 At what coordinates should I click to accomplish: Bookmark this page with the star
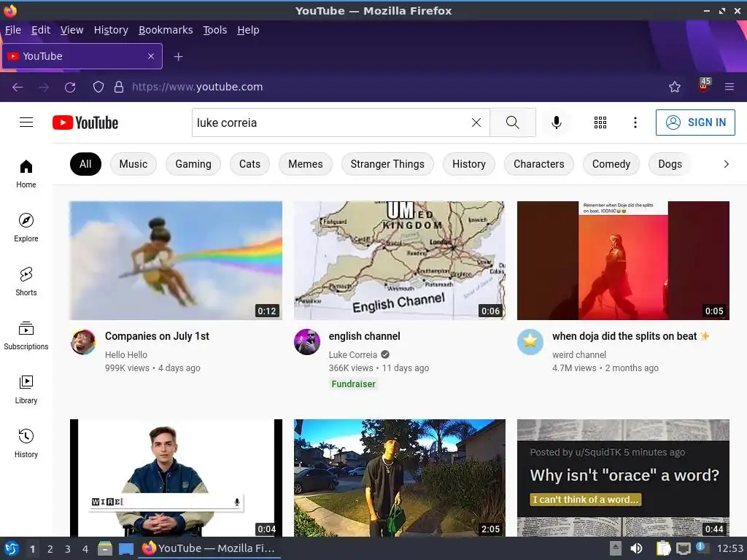tap(675, 87)
